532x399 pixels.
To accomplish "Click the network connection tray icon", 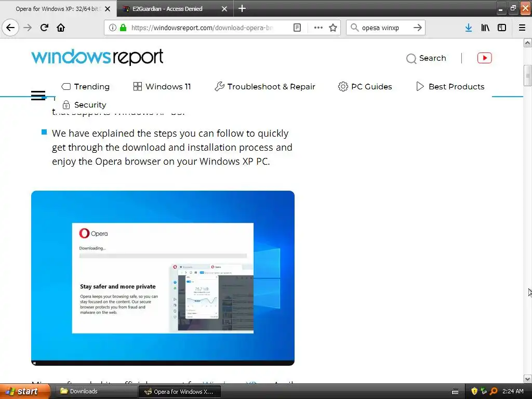I will coord(484,391).
